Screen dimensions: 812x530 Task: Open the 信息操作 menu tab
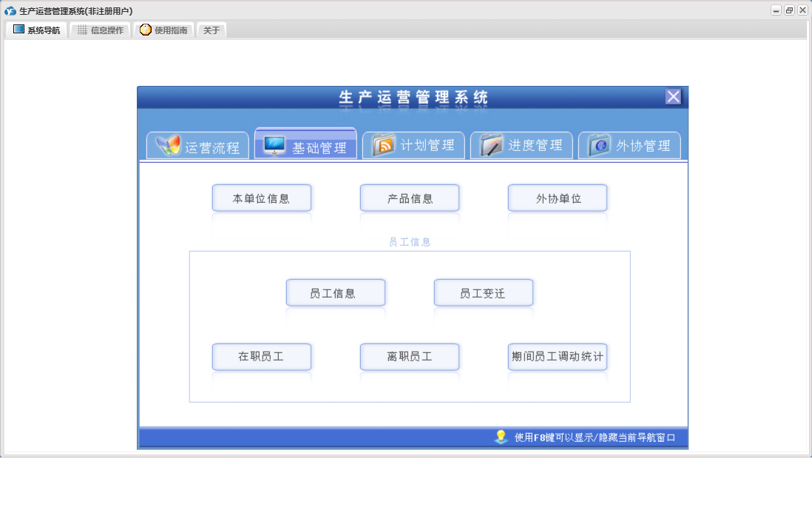(100, 30)
